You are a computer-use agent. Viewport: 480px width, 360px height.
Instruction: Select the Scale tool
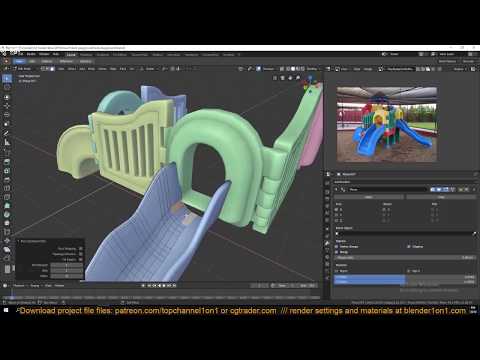tap(7, 115)
